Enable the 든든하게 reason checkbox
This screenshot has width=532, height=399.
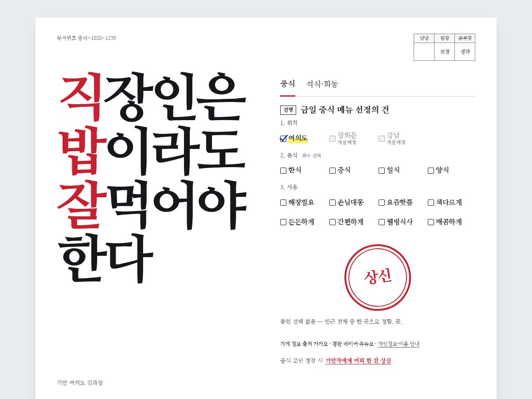click(283, 222)
